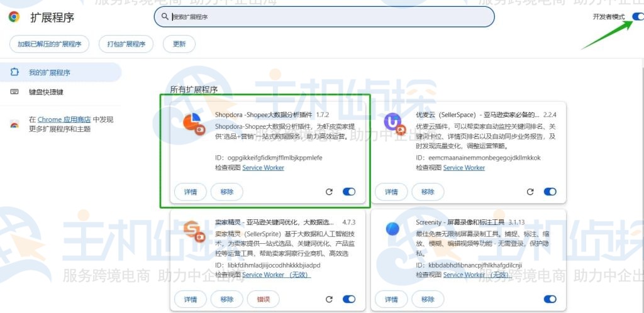Open 我的扩展程序 in sidebar
The height and width of the screenshot is (313, 644).
point(61,72)
